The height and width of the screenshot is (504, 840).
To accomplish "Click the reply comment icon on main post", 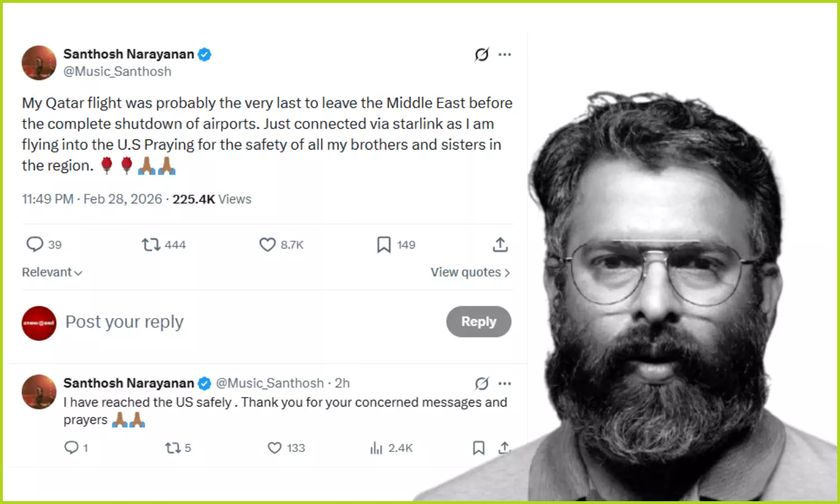I will tap(35, 244).
